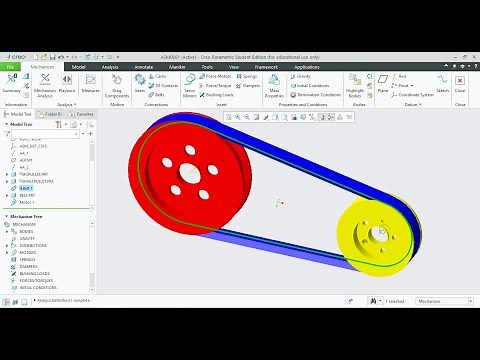Screen dimensions: 480x360
Task: Select Belt 1 in model tree
Action: tap(26, 188)
